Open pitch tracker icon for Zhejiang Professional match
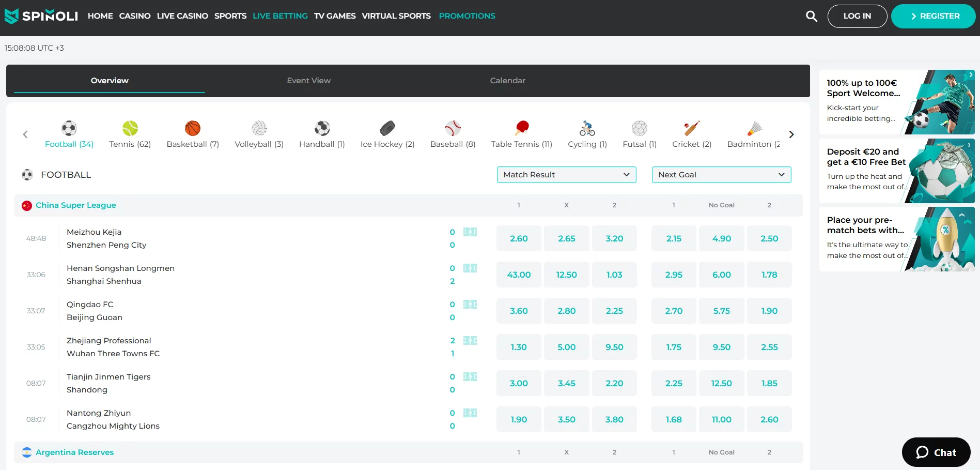This screenshot has height=470, width=980. [x=470, y=340]
